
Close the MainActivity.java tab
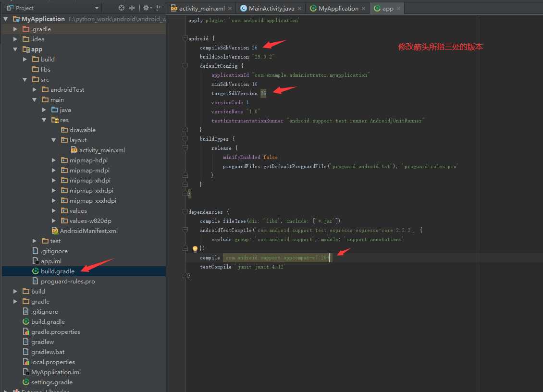(299, 8)
